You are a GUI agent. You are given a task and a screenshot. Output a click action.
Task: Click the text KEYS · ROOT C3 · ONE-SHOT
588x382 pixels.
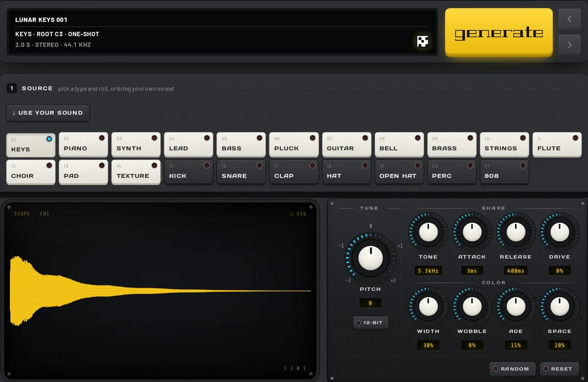pyautogui.click(x=57, y=34)
